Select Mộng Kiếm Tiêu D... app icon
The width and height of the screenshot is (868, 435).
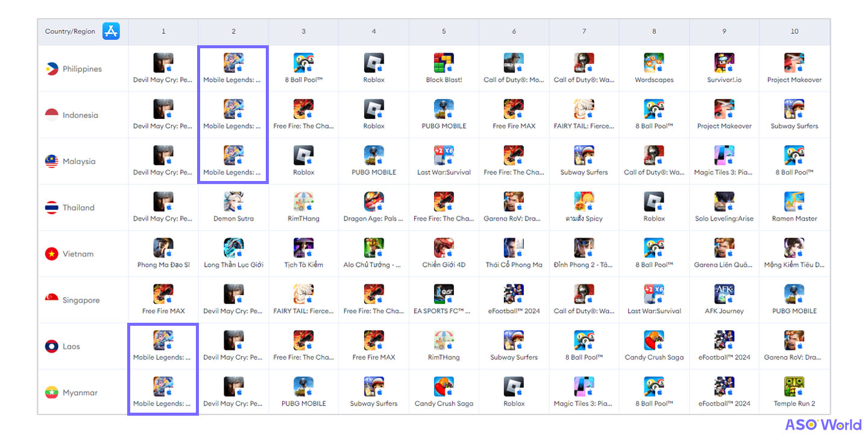pos(794,248)
